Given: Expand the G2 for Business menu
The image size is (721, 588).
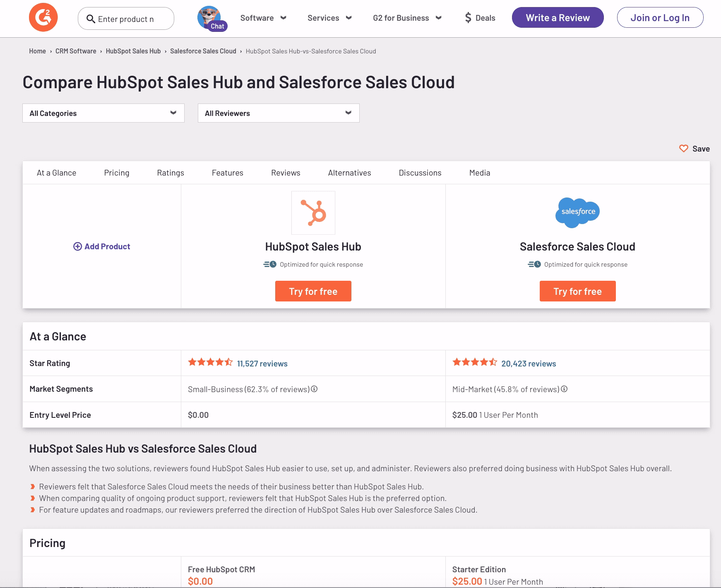Looking at the screenshot, I should [x=407, y=18].
